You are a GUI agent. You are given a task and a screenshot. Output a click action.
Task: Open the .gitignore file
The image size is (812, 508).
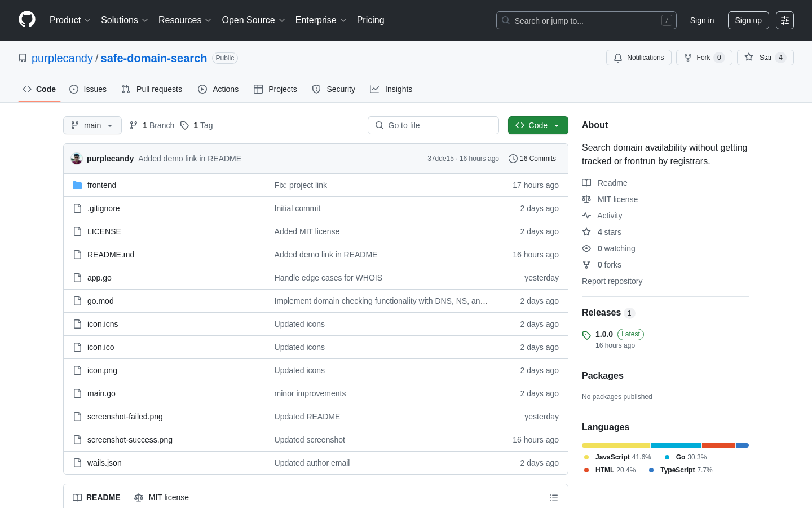[x=103, y=208]
